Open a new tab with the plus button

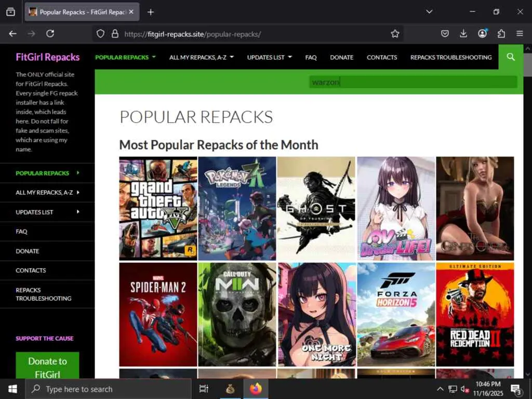tap(151, 12)
